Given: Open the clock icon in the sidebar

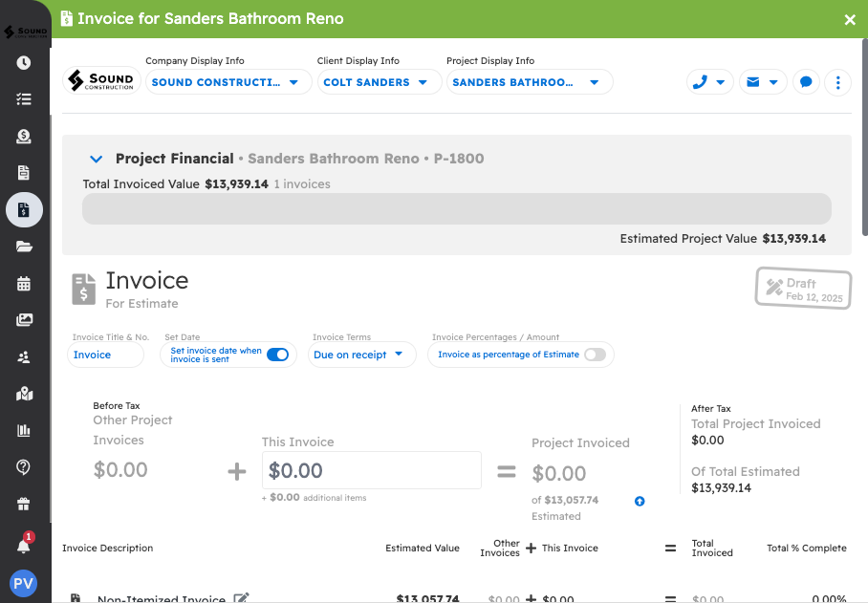Looking at the screenshot, I should pos(24,63).
